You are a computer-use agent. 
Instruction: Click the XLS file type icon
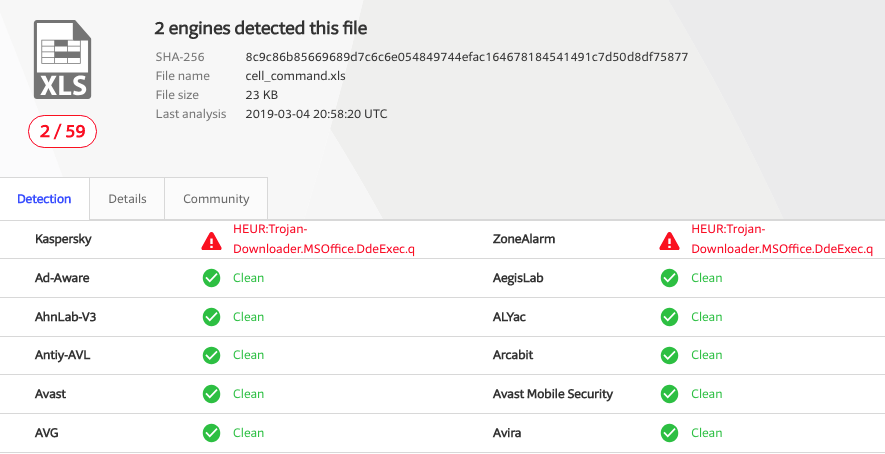click(x=62, y=60)
